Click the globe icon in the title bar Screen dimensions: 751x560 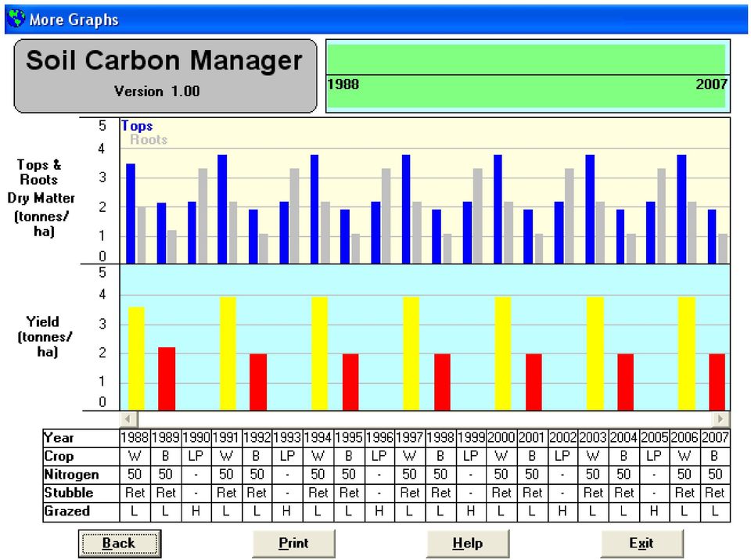pos(16,19)
